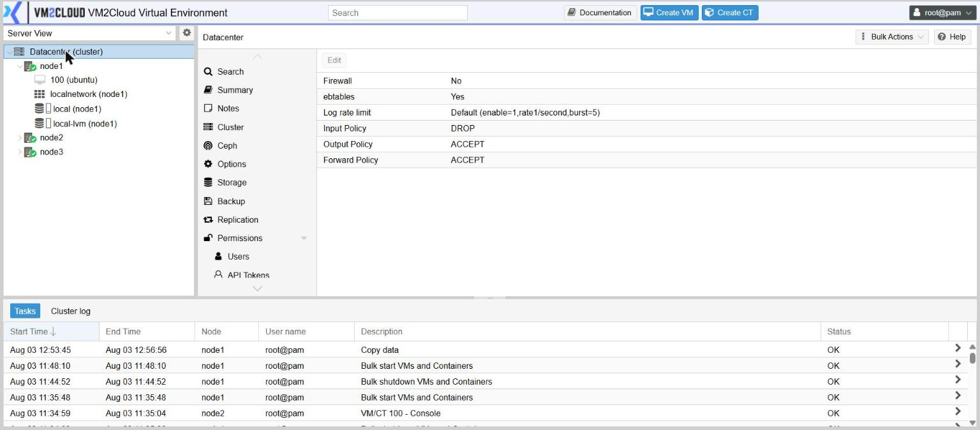Image resolution: width=980 pixels, height=430 pixels.
Task: Select the Input Policy row
Action: click(x=646, y=128)
